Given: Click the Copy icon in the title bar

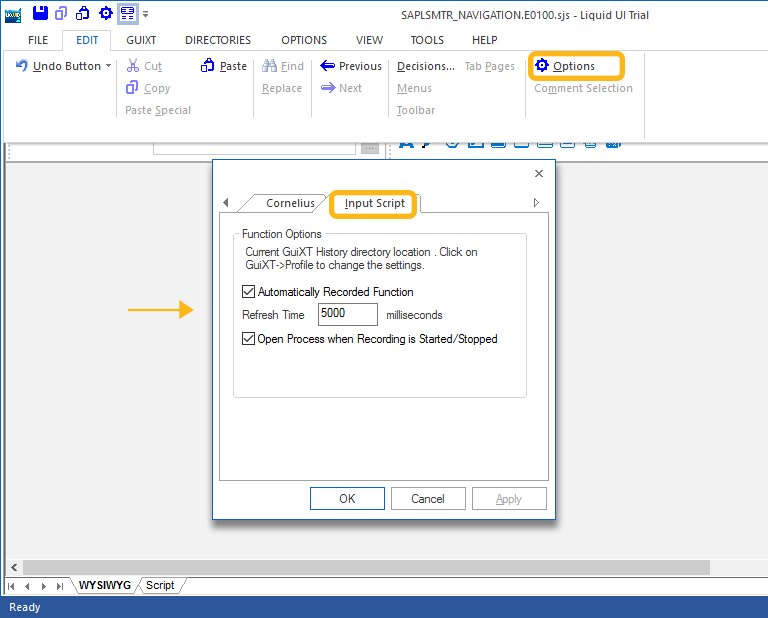Looking at the screenshot, I should click(x=62, y=13).
